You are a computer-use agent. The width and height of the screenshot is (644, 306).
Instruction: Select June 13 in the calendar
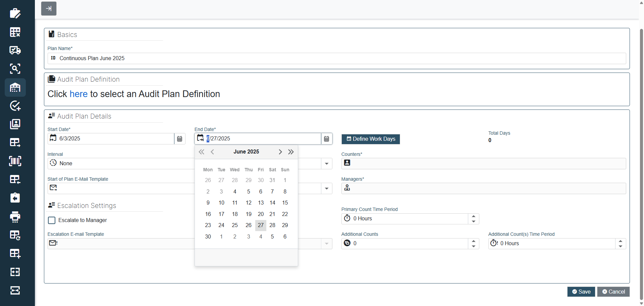pyautogui.click(x=261, y=203)
